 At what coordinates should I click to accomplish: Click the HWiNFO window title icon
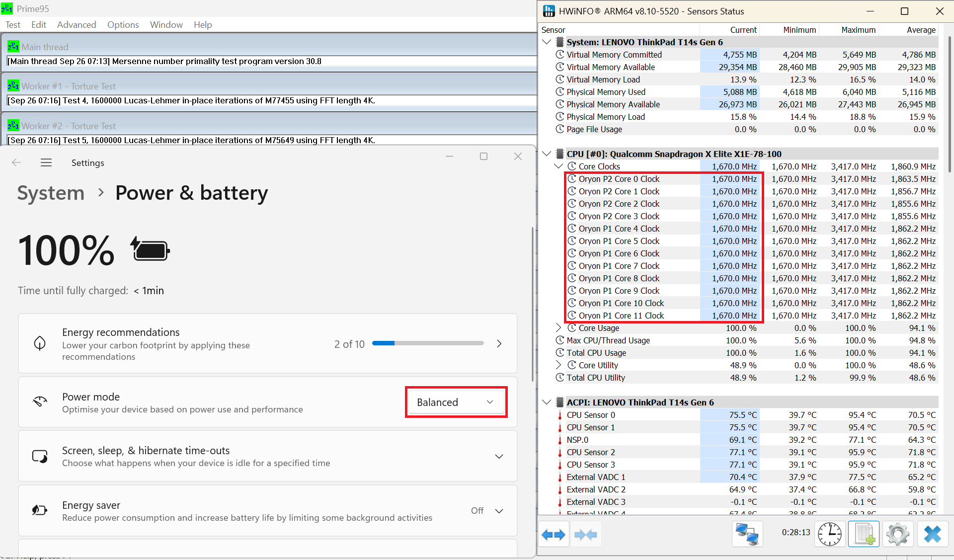point(549,11)
